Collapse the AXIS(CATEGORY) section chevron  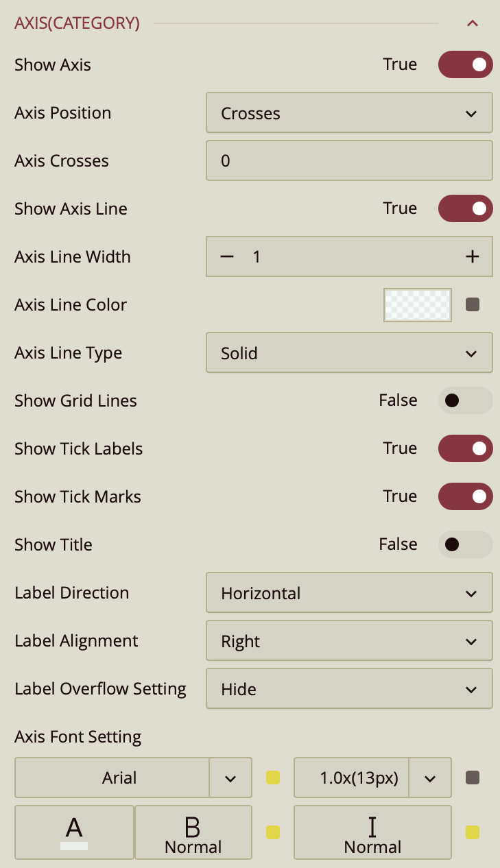click(472, 23)
